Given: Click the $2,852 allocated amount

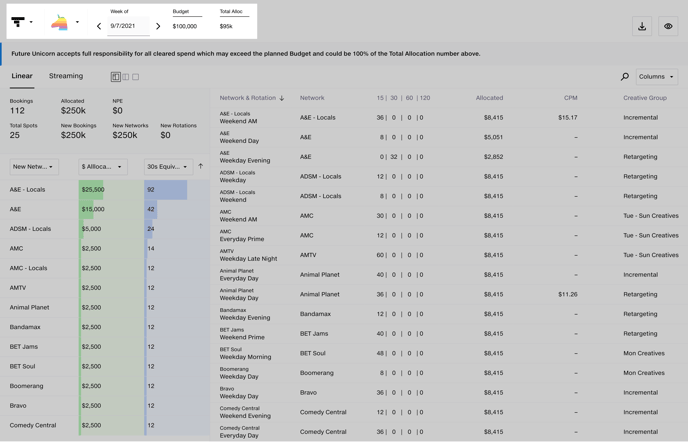Looking at the screenshot, I should point(494,157).
